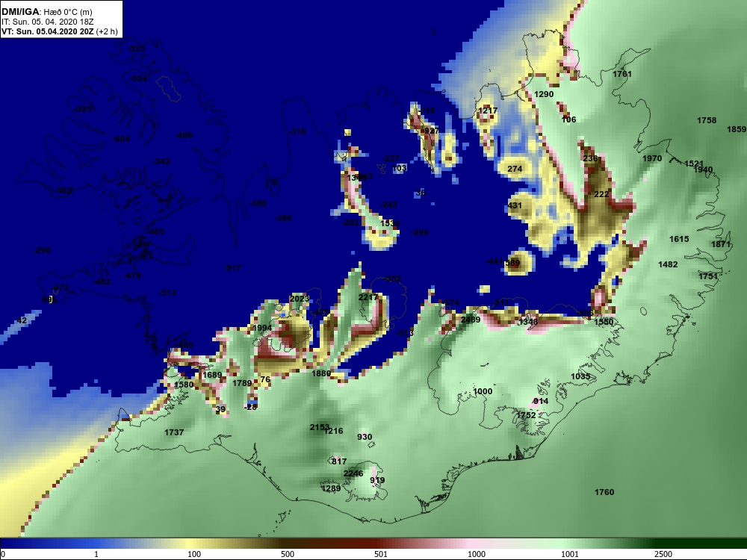This screenshot has height=560, width=747.
Task: Click the map value 930
Action: pyautogui.click(x=365, y=437)
